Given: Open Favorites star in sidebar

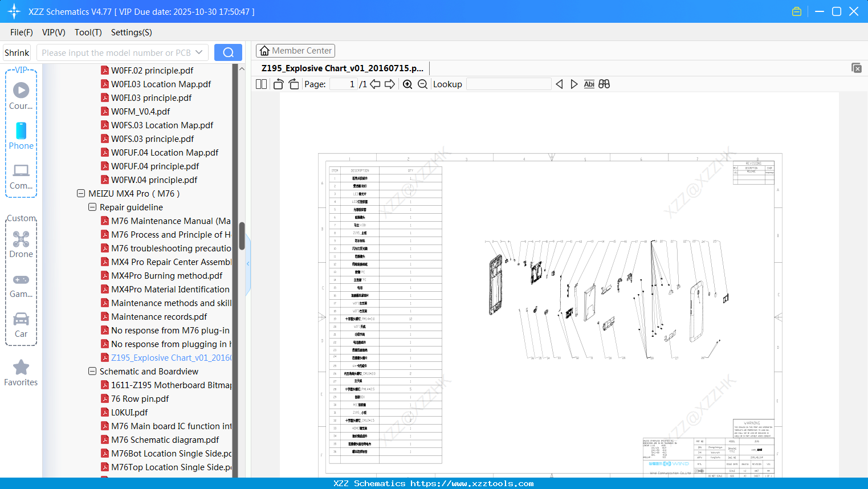Looking at the screenshot, I should pos(21,373).
